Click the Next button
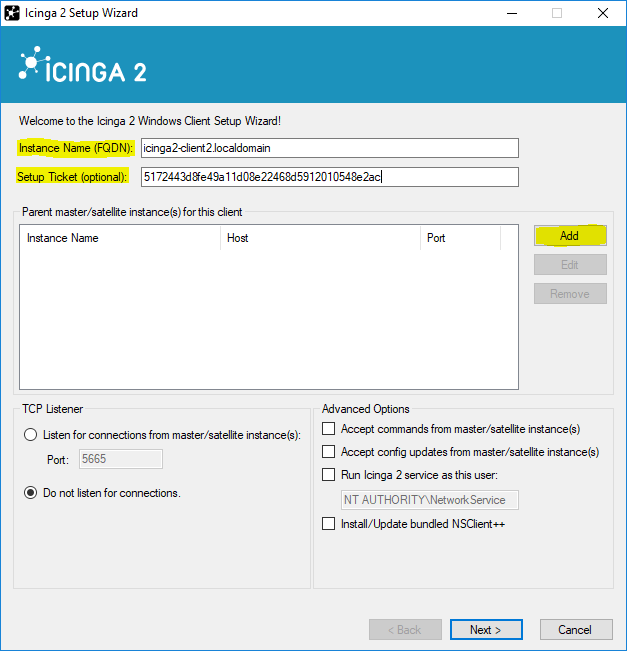The height and width of the screenshot is (651, 627). (x=486, y=629)
